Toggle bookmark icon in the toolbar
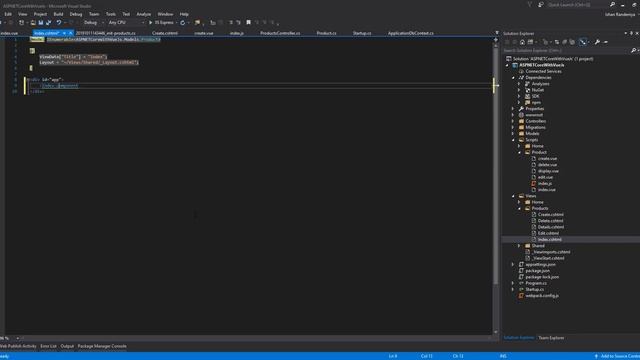Viewport: 640px width, 360px height. tap(248, 22)
